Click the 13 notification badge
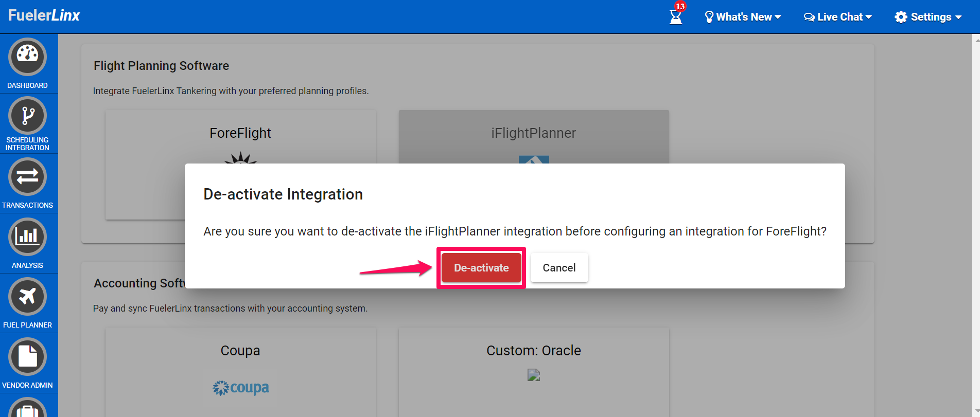This screenshot has height=417, width=980. 680,6
